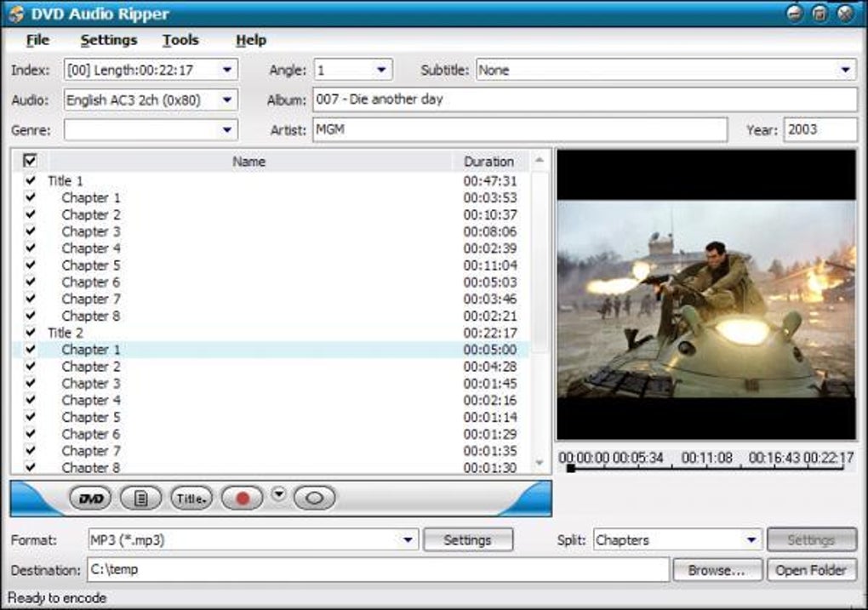Click the chapter list scroll-down arrow

coord(540,463)
